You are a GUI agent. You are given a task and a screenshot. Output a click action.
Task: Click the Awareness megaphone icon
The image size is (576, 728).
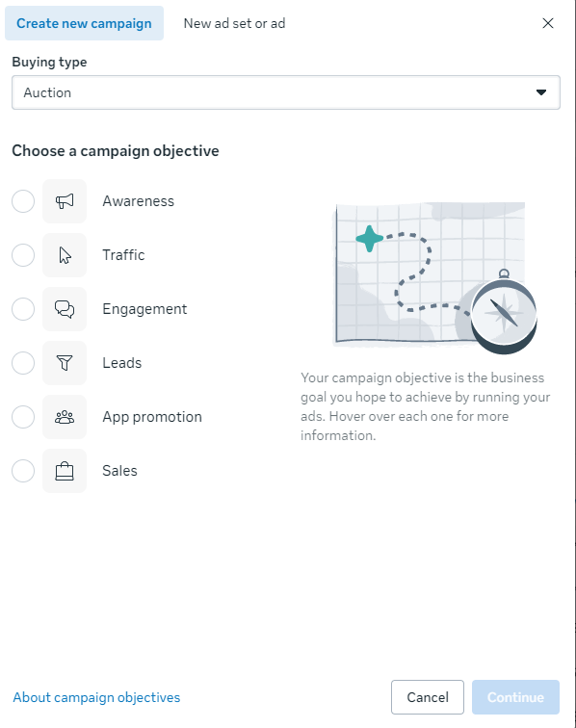coord(65,201)
